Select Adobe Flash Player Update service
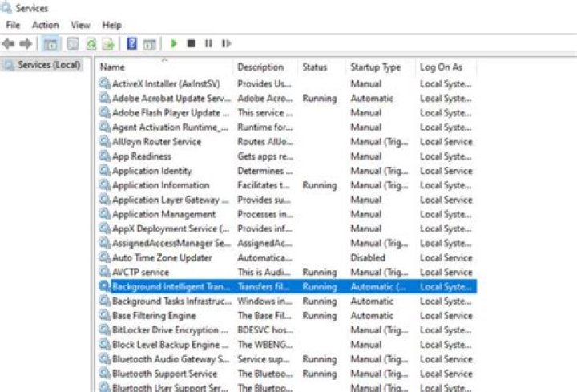The height and width of the screenshot is (392, 577). pos(288,113)
